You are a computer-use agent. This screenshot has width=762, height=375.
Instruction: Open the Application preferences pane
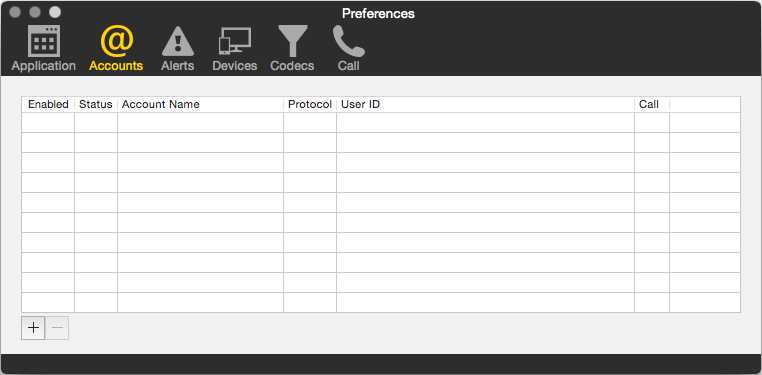tap(44, 48)
